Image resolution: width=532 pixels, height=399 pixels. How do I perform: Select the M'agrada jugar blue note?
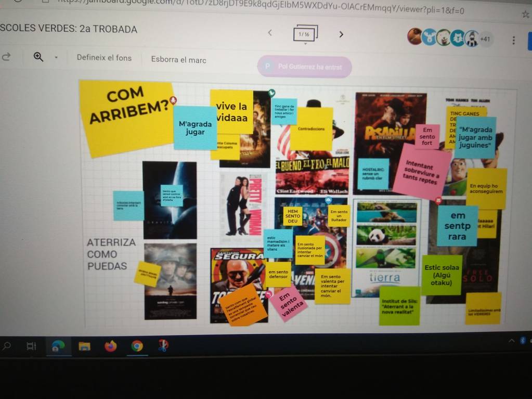(195, 128)
